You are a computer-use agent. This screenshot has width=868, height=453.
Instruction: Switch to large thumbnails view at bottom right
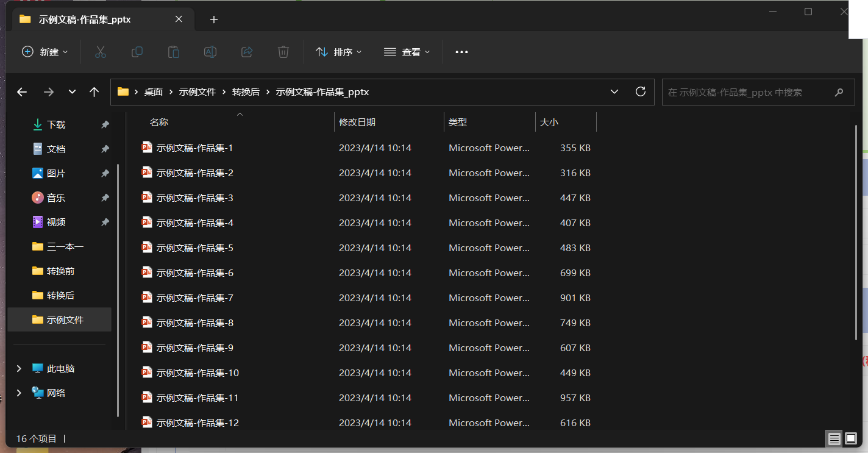[x=850, y=438]
